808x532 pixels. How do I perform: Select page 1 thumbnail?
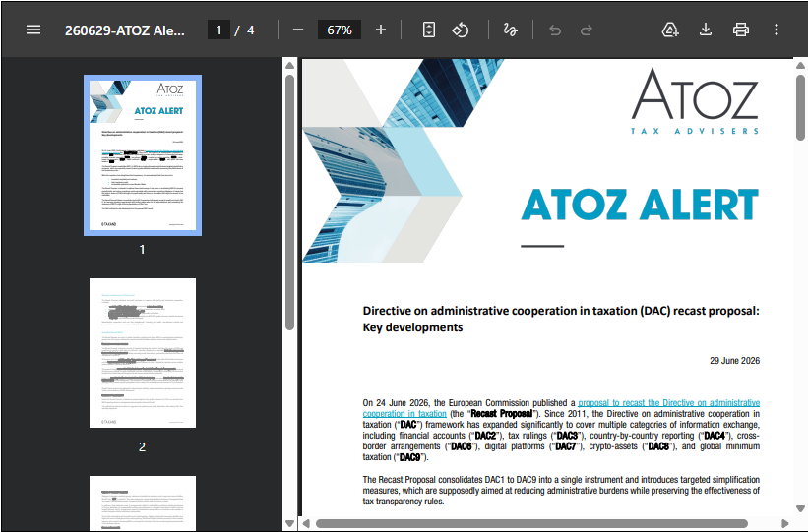pos(143,155)
